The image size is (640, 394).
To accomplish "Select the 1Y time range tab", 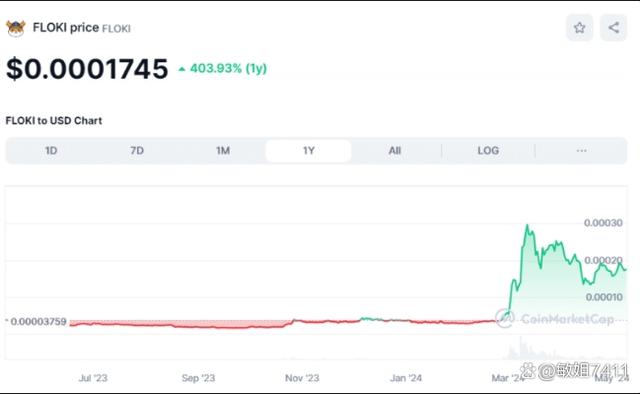I will tap(309, 151).
